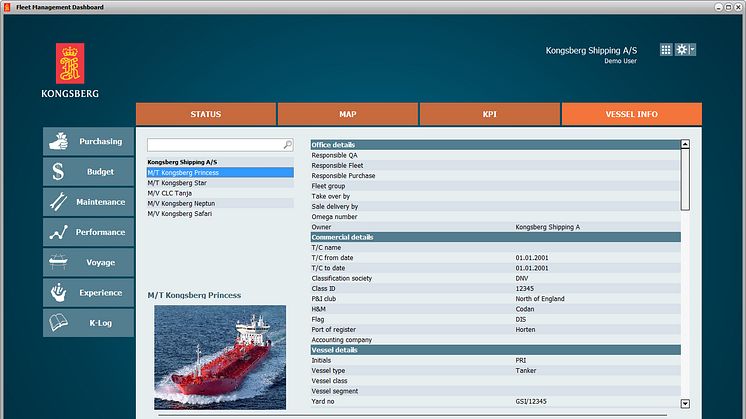Click the Responsible Fleet row
The width and height of the screenshot is (746, 419).
[495, 165]
